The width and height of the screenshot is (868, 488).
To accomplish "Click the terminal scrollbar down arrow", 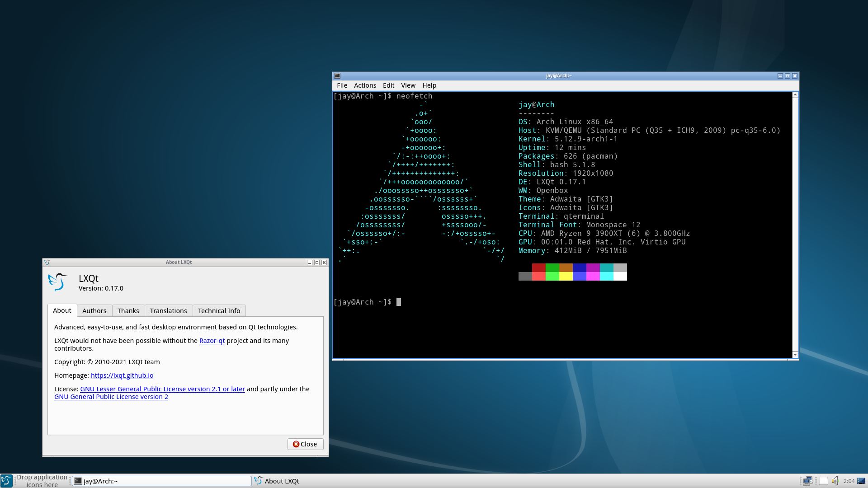I will (x=795, y=355).
